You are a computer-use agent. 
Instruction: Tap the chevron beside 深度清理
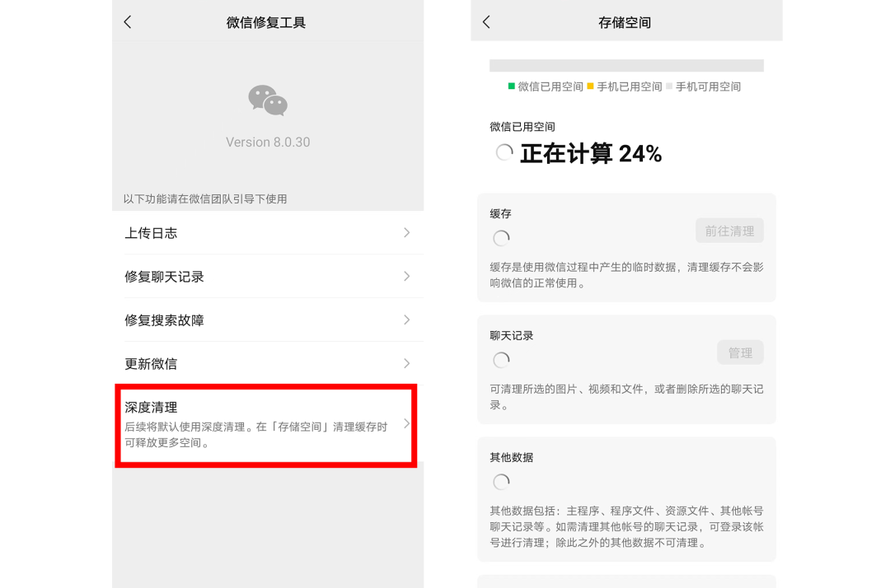point(407,423)
